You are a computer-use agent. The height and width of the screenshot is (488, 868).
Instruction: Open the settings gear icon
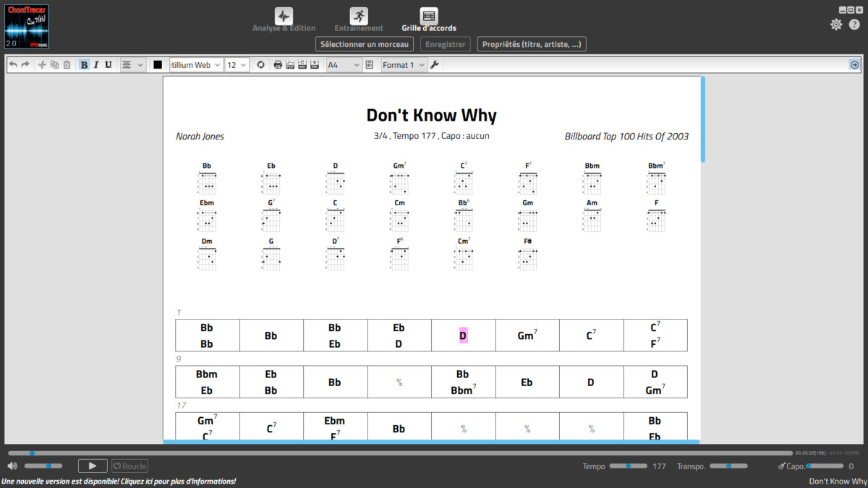click(x=836, y=25)
